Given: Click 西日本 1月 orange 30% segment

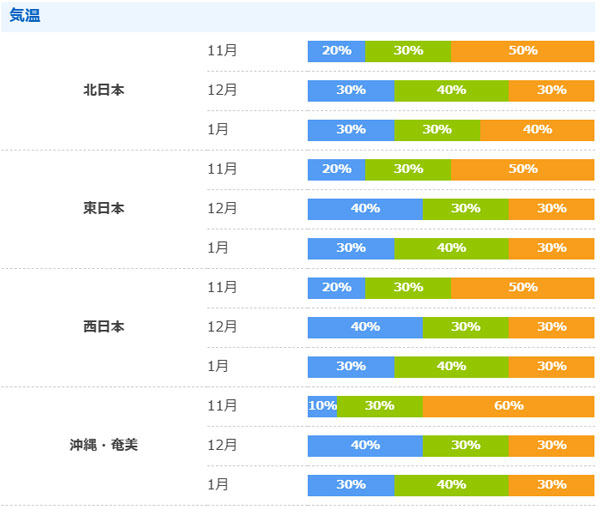Looking at the screenshot, I should [551, 367].
